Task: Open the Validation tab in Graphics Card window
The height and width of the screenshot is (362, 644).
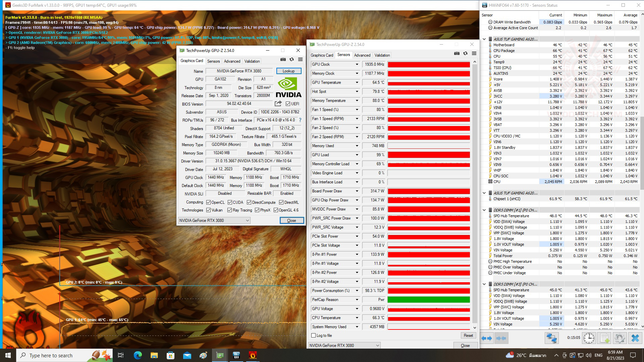Action: pos(252,61)
